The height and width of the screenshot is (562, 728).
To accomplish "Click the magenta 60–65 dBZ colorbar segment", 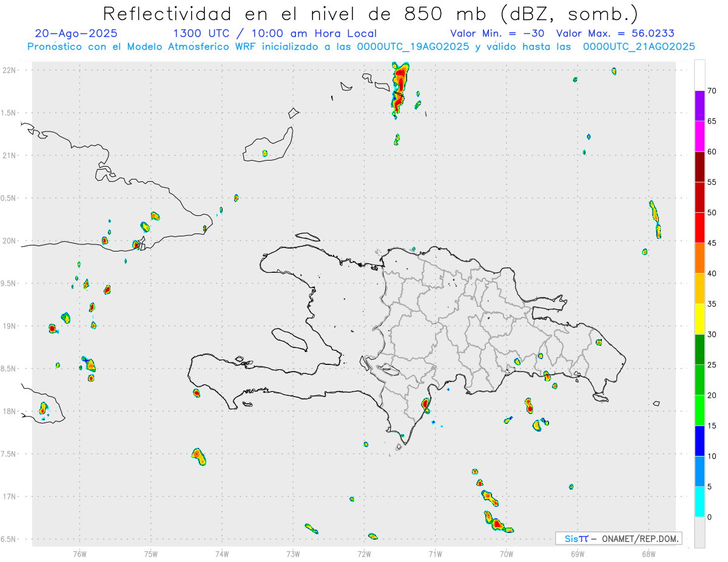I will pos(699,136).
